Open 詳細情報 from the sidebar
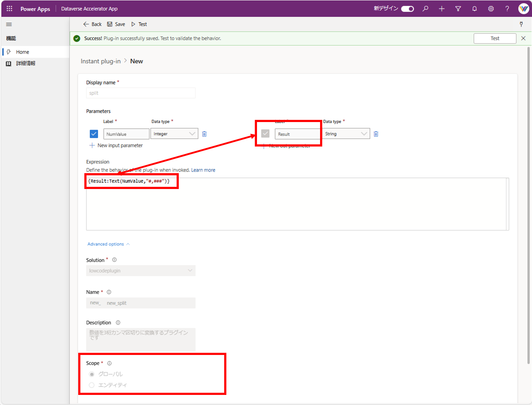The width and height of the screenshot is (532, 405). click(x=25, y=63)
